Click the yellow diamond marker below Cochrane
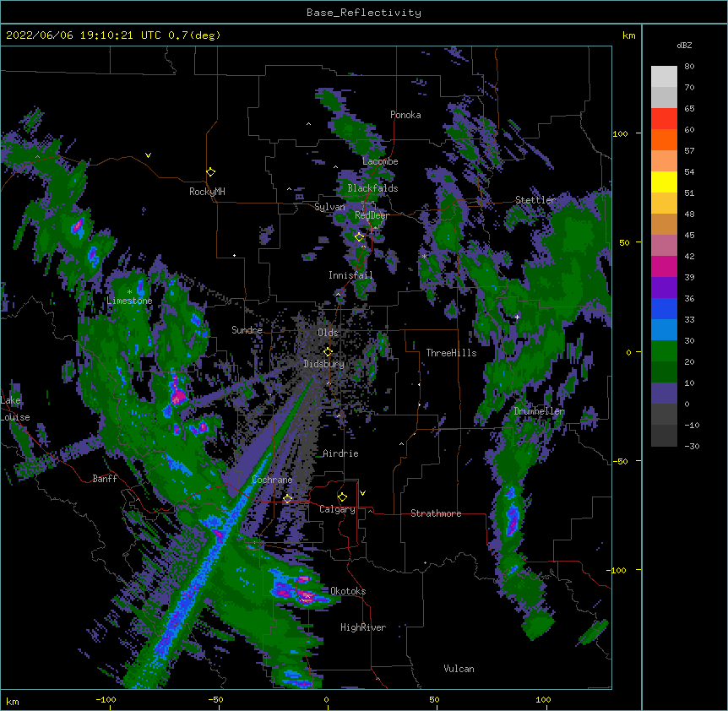 point(288,499)
